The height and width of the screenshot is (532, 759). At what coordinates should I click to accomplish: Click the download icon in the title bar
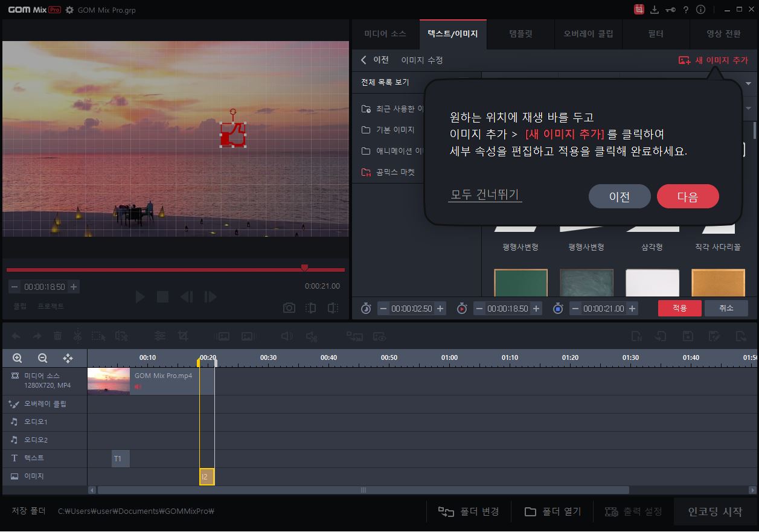[655, 10]
